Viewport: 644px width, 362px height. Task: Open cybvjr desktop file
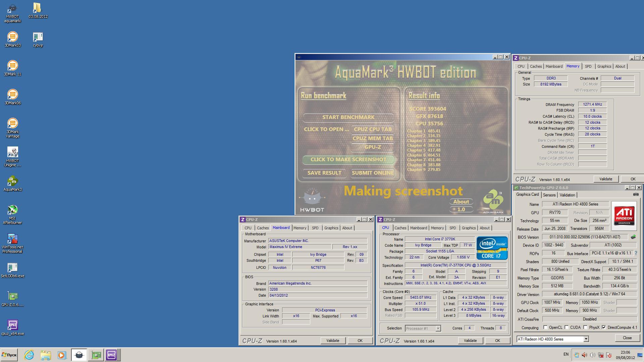38,40
